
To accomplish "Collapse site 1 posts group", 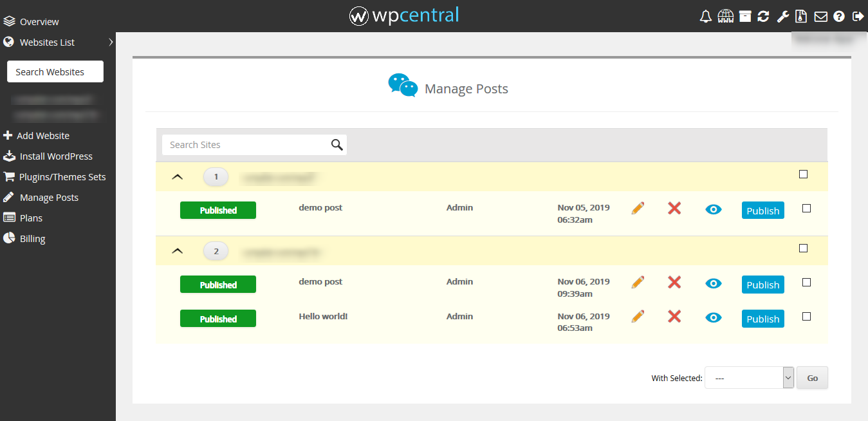I will point(178,176).
